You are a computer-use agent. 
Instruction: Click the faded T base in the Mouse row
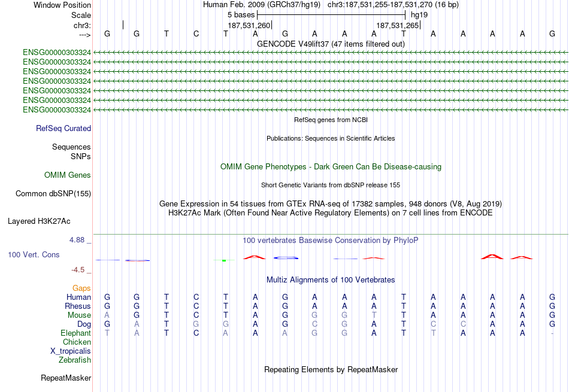tap(374, 315)
